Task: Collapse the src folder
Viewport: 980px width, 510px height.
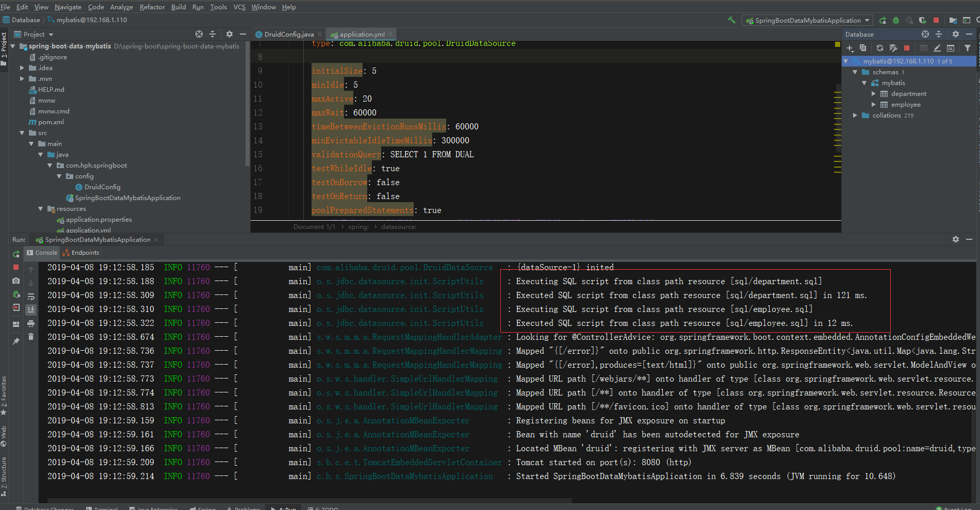Action: click(22, 133)
